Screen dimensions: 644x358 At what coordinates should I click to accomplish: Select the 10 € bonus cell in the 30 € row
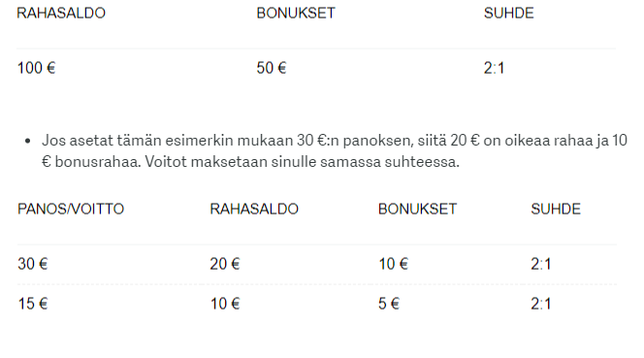point(393,264)
